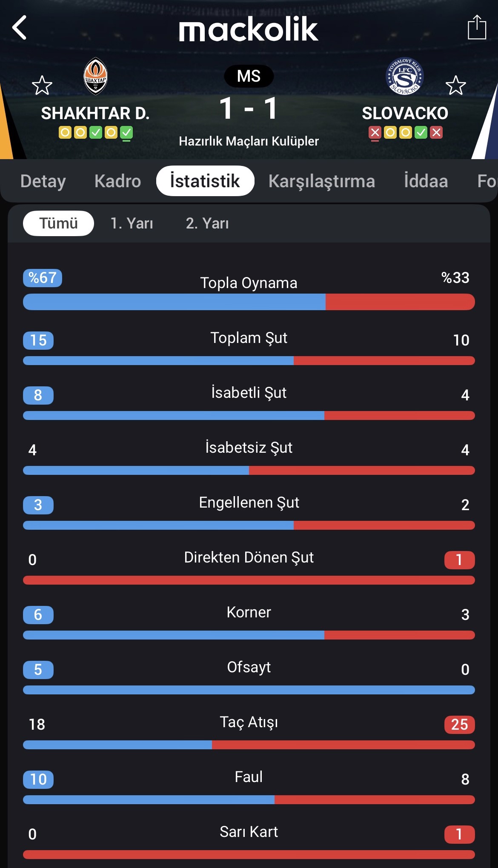Viewport: 498px width, 868px height.
Task: Tap the mackolik logo
Action: pyautogui.click(x=249, y=29)
